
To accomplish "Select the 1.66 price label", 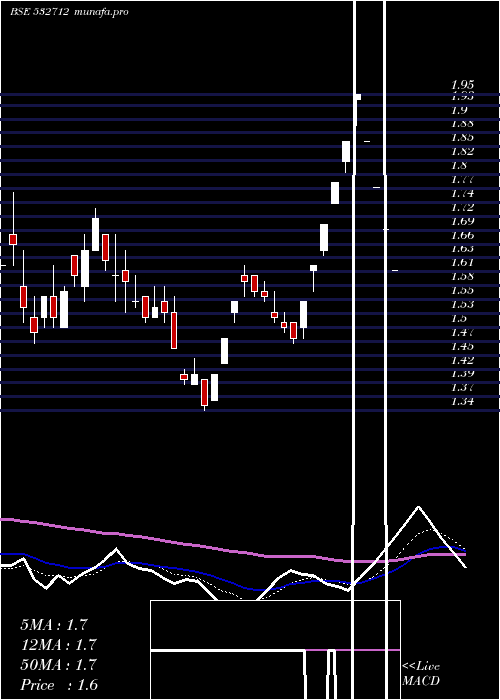I will tap(462, 235).
